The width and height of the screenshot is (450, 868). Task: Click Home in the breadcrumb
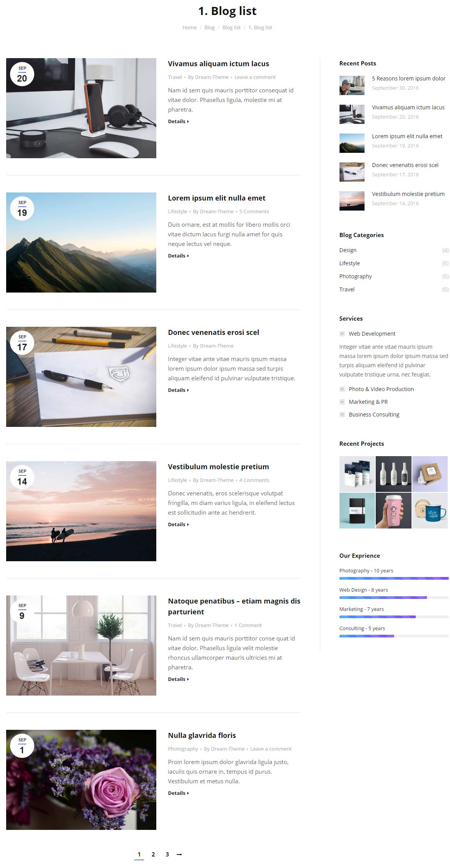click(x=189, y=27)
